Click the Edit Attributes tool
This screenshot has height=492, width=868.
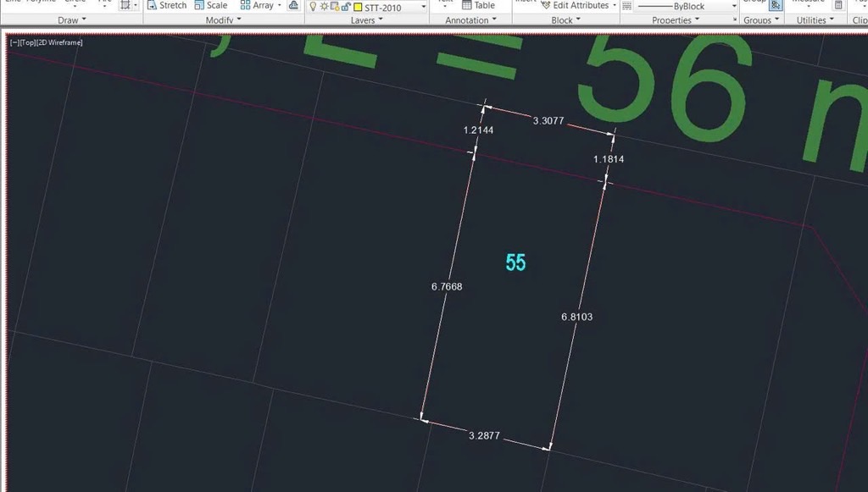575,5
